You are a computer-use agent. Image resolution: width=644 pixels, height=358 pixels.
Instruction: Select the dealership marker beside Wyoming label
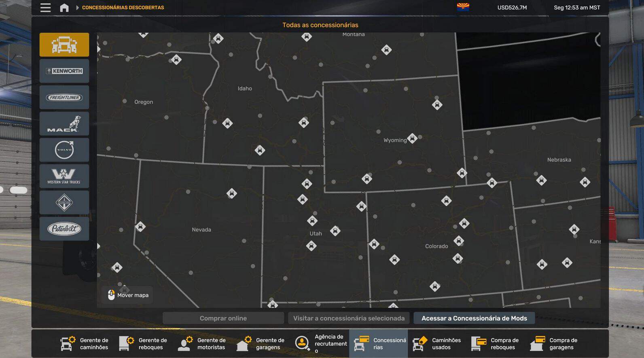coord(412,138)
